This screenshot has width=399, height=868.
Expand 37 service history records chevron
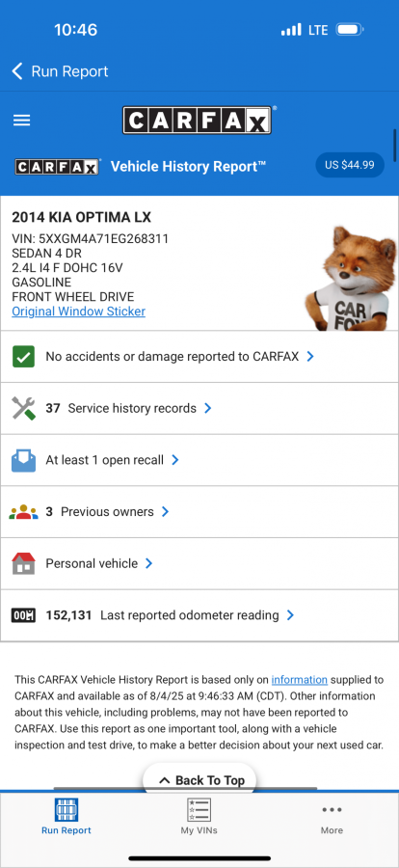[x=207, y=409]
